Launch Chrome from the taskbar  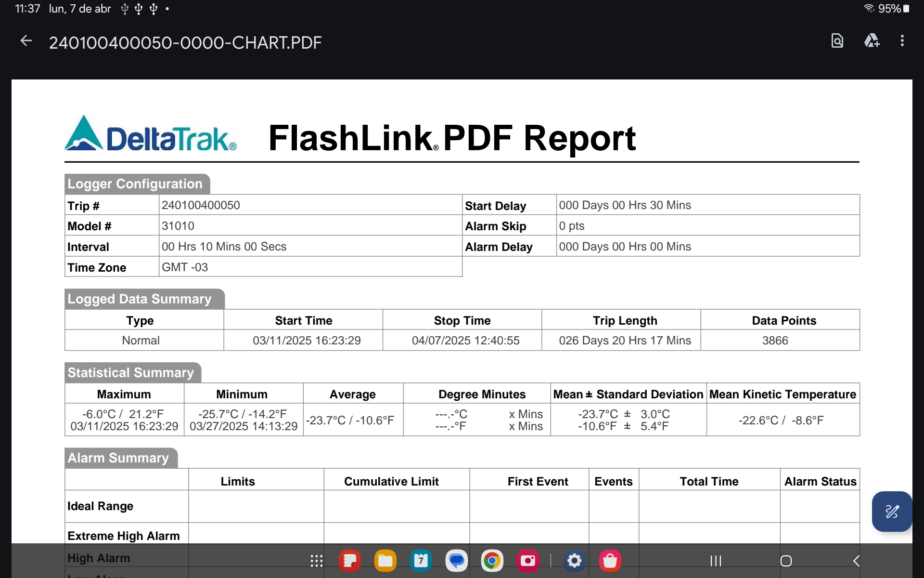tap(492, 561)
